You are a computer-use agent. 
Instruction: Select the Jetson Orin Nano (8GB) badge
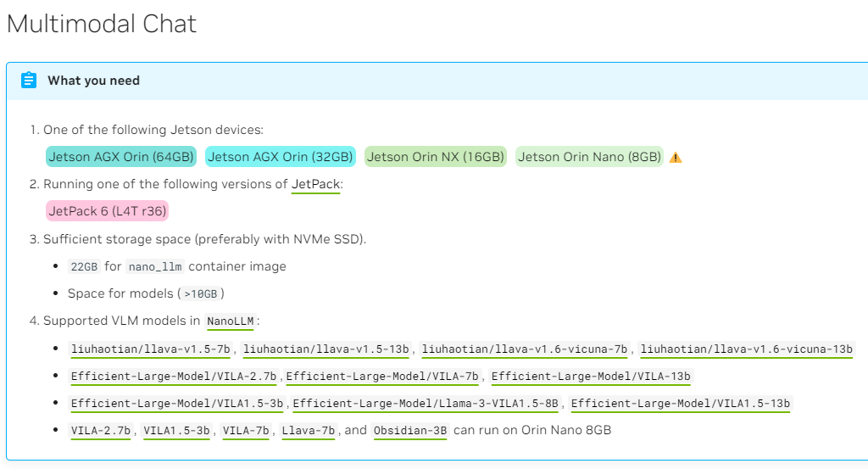[590, 157]
